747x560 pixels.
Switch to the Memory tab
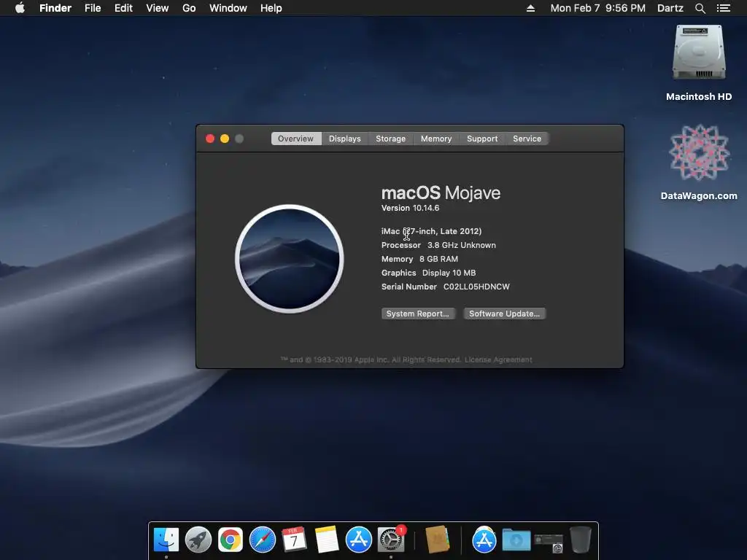pyautogui.click(x=436, y=139)
